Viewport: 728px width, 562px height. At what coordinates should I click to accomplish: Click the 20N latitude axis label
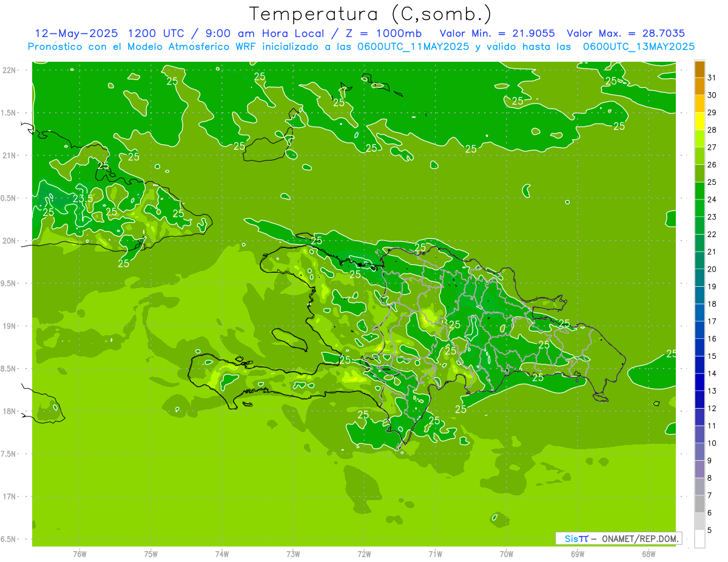click(x=9, y=241)
